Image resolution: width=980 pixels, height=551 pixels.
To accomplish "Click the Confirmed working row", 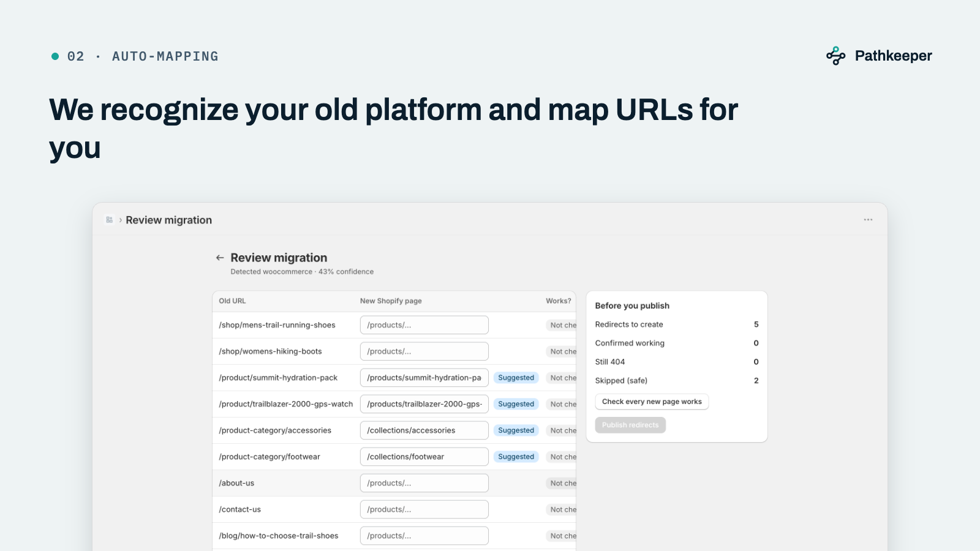I will (677, 343).
